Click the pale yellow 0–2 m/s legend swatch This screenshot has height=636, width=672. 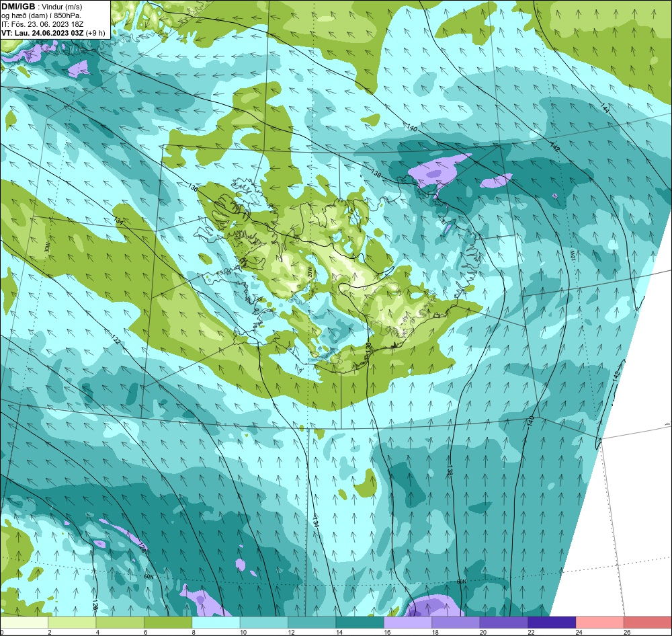click(x=24, y=623)
